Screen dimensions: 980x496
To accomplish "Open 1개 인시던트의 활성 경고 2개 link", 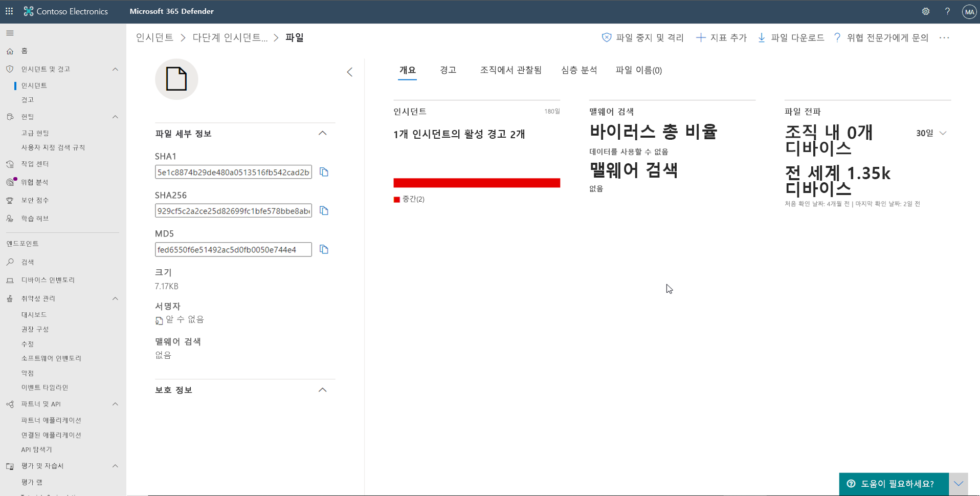I will point(459,134).
